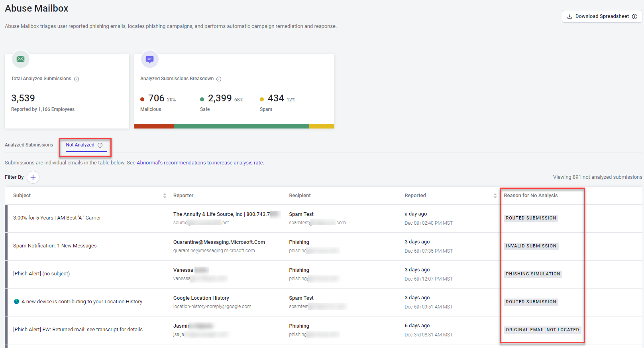Screen dimensions: 644x348
Task: Click Reporter column header
Action: coord(183,196)
